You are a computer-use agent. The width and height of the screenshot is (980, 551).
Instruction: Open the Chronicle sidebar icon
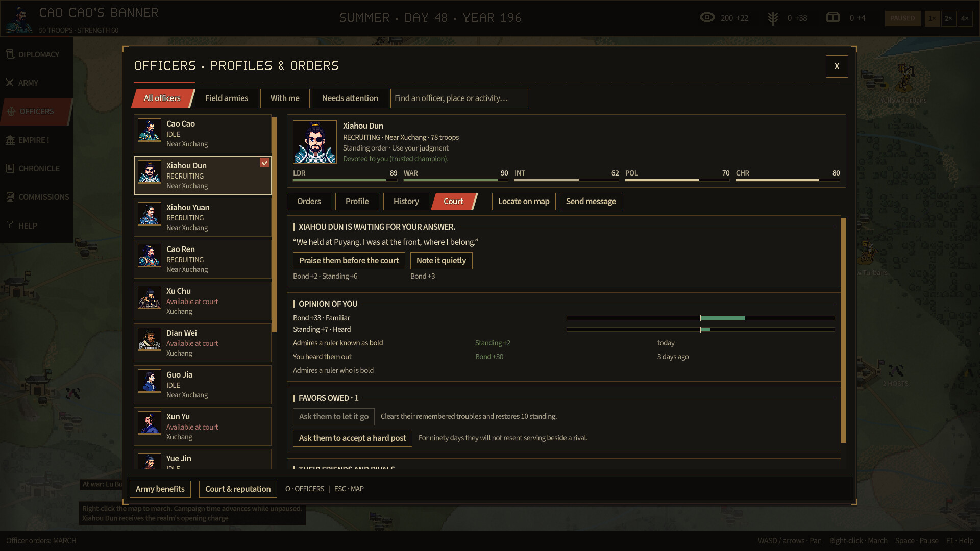(x=10, y=168)
